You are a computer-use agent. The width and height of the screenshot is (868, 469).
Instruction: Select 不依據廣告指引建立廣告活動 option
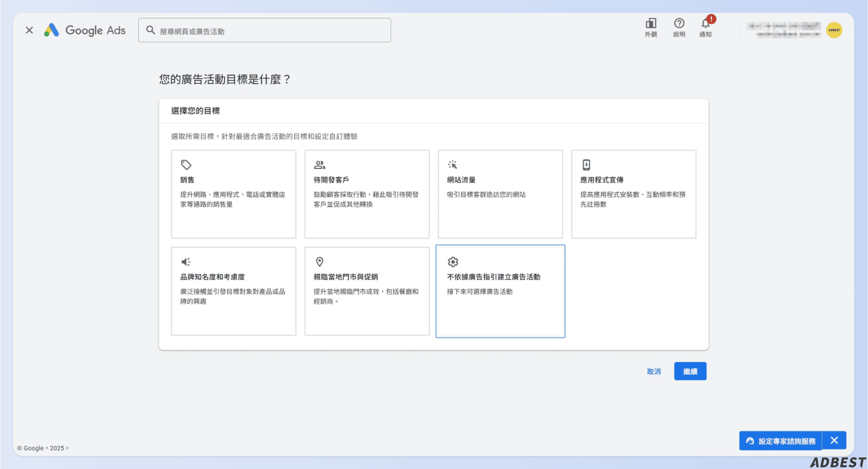tap(501, 291)
